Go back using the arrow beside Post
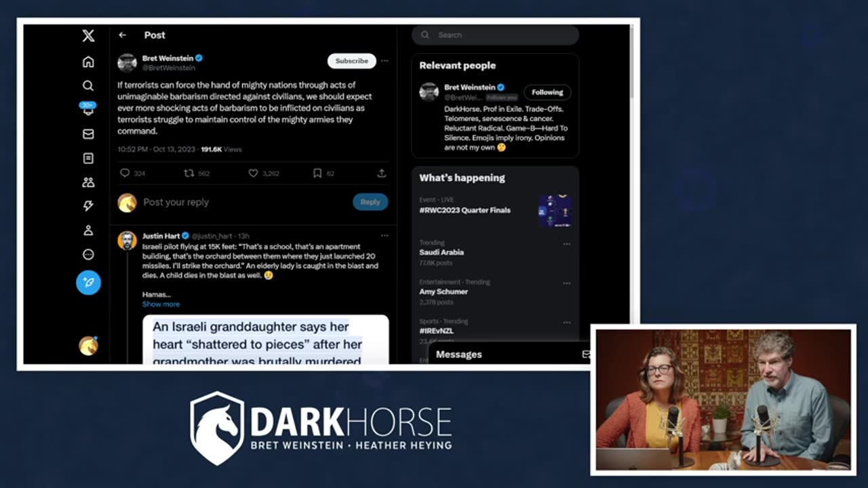Viewport: 868px width, 488px height. pyautogui.click(x=123, y=35)
